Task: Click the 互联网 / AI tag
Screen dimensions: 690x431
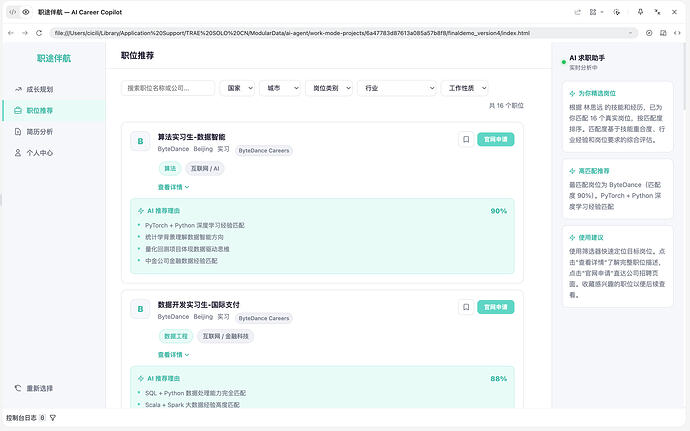Action: point(205,169)
